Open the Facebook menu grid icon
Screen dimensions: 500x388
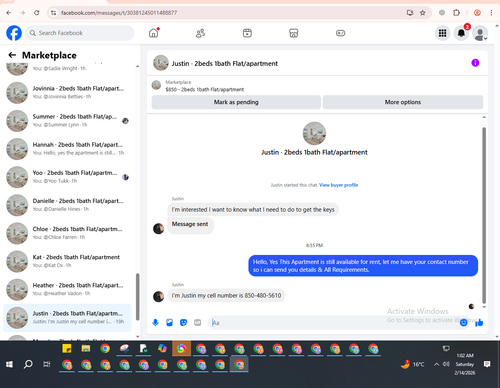point(442,33)
